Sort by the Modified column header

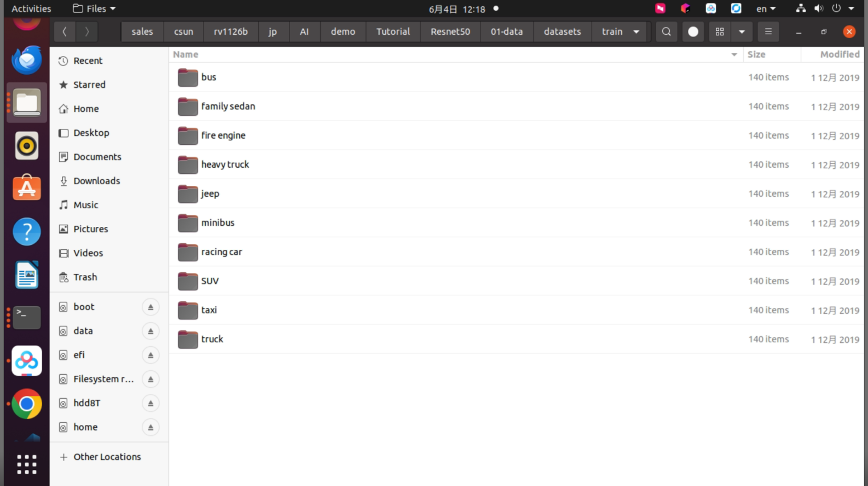point(833,55)
